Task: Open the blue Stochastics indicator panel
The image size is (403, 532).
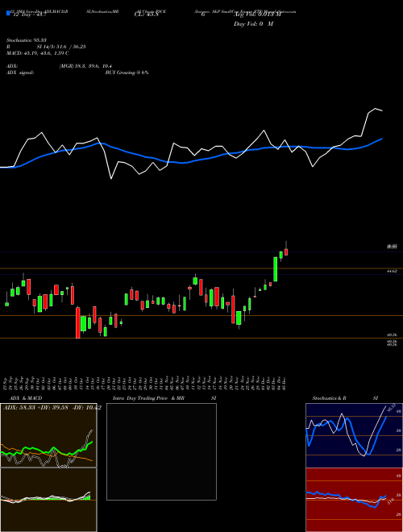Action: click(x=354, y=435)
